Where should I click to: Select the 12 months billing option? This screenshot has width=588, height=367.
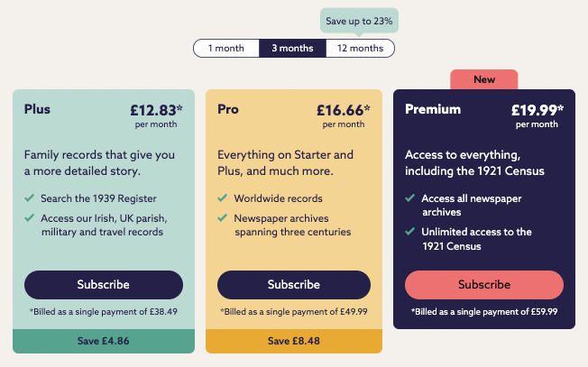point(360,49)
